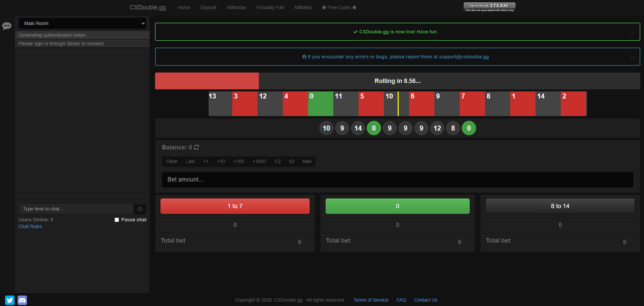This screenshot has width=644, height=306.
Task: Click 'Total bet' label under 1 to 7
Action: pos(173,241)
